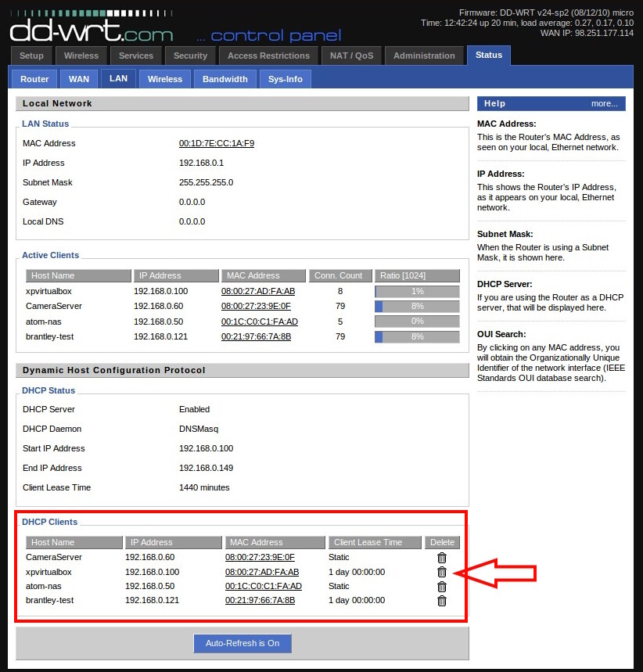The image size is (643, 672).
Task: Click CameraServer connection count 79
Action: coord(340,307)
